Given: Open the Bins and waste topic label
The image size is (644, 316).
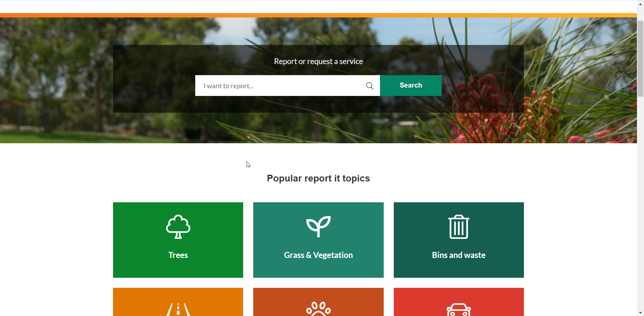Looking at the screenshot, I should (459, 255).
